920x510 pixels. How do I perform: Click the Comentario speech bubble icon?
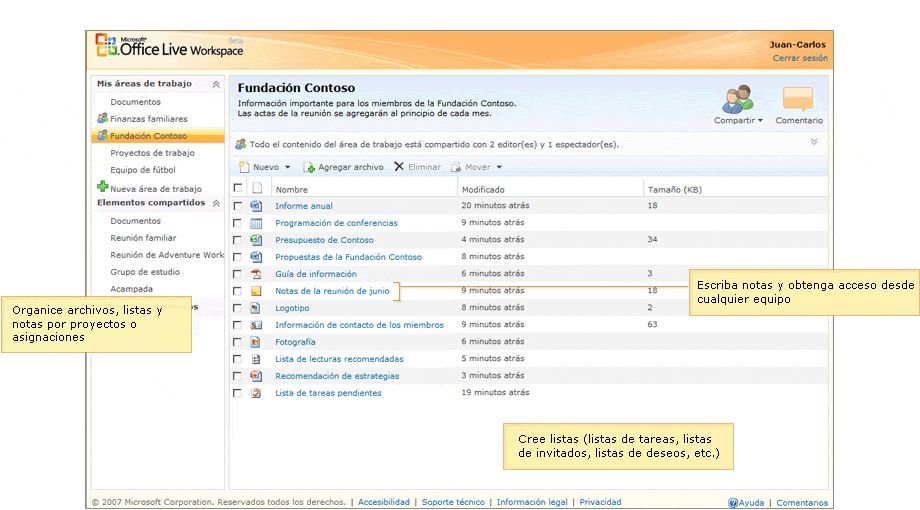click(x=798, y=99)
